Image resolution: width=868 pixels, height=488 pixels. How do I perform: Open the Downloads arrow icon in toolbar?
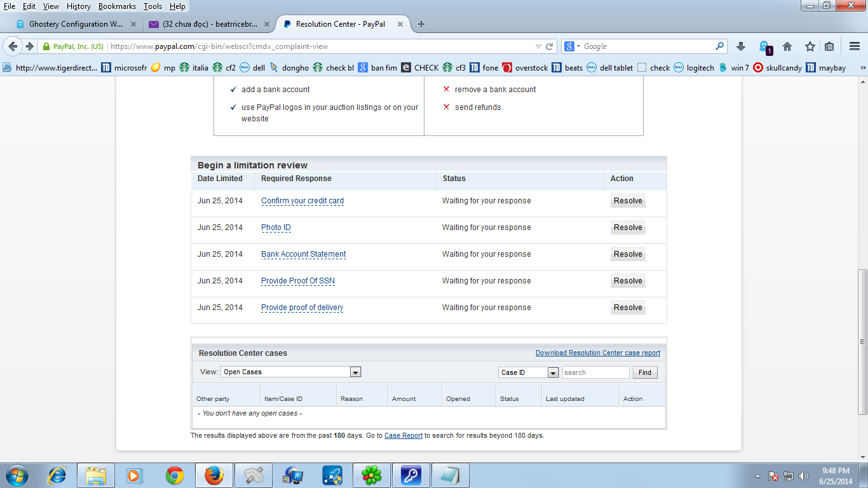741,46
